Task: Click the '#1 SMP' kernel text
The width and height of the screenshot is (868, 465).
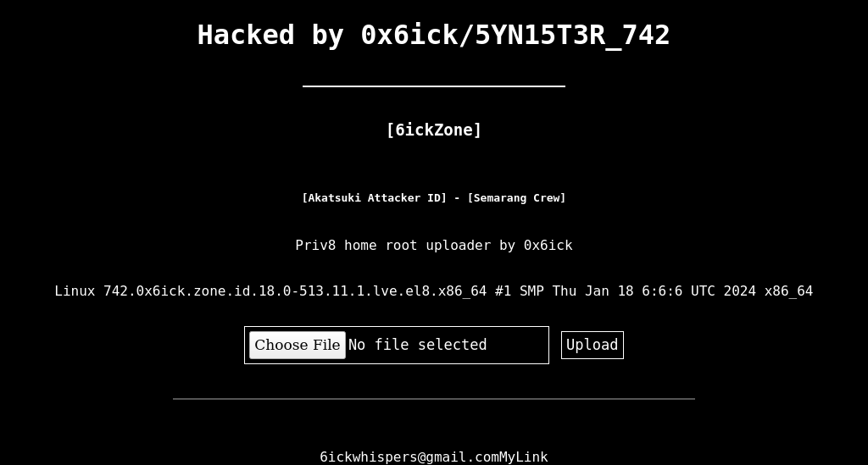Action: click(x=520, y=291)
